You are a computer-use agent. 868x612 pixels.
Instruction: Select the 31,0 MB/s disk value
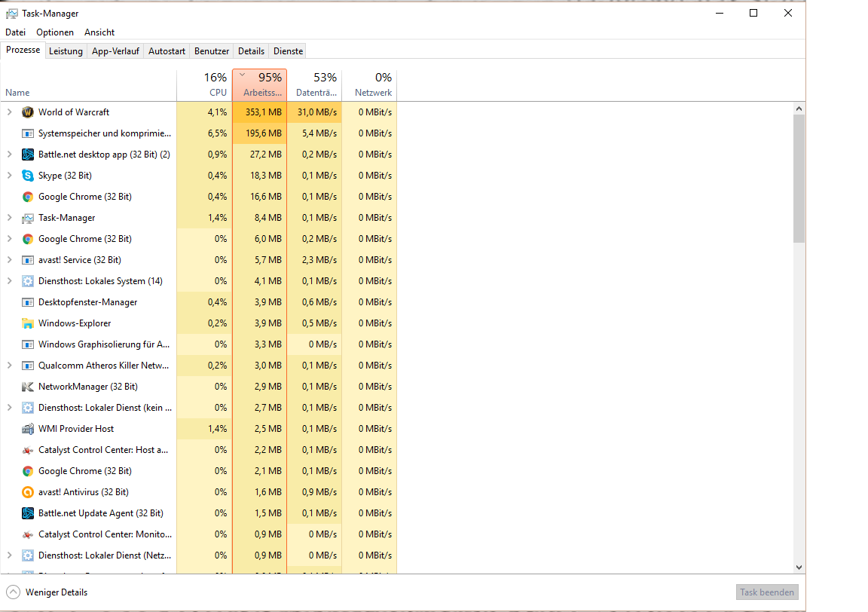(x=314, y=112)
